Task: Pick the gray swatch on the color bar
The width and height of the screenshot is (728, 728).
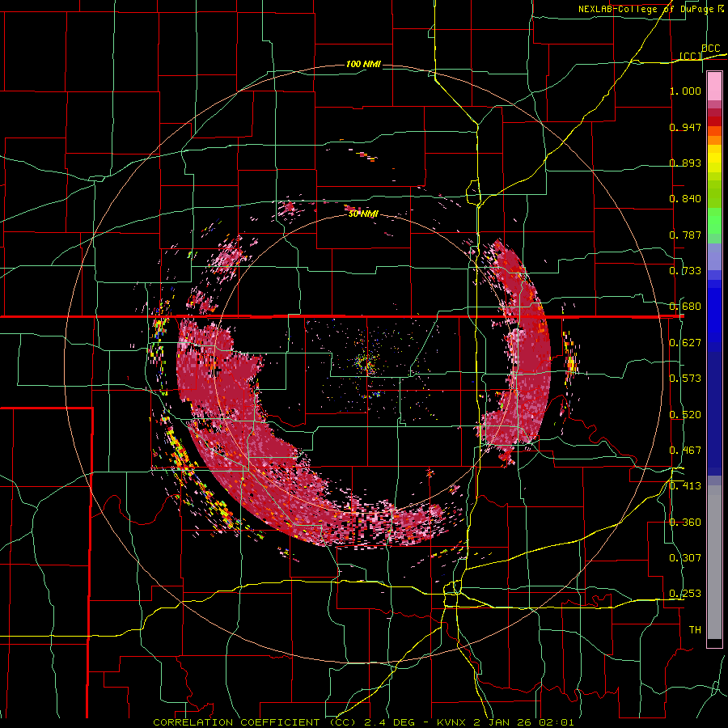Action: [714, 562]
